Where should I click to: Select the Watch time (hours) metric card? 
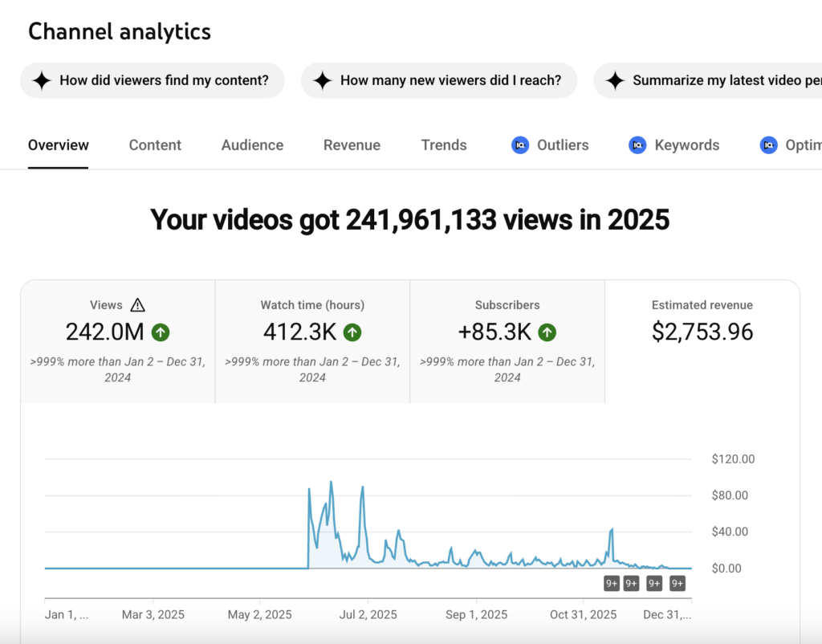pos(312,341)
